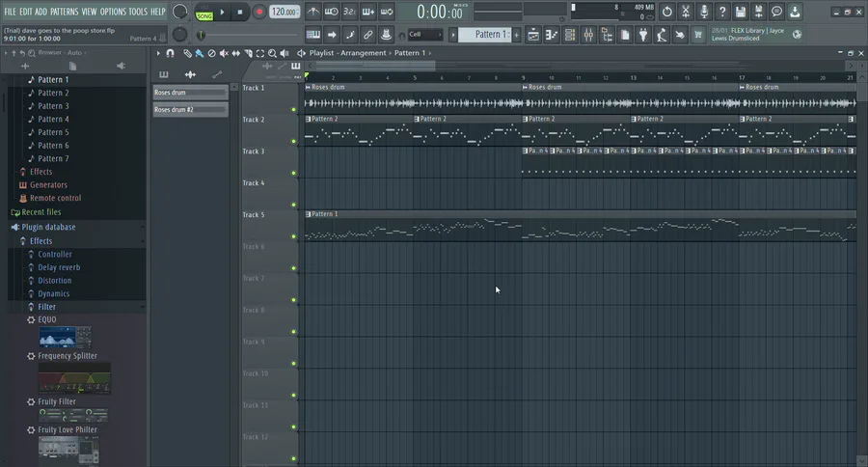Screen dimensions: 868x467
Task: Render to audio file icon
Action: pos(758,12)
